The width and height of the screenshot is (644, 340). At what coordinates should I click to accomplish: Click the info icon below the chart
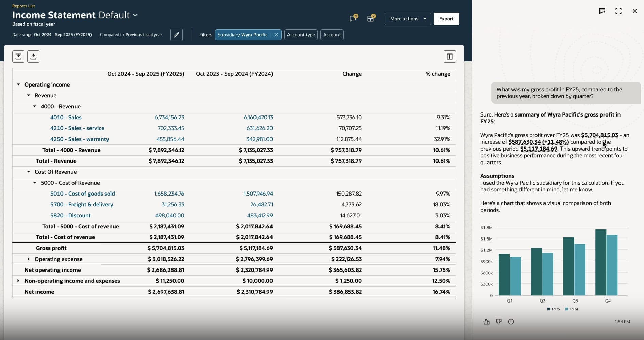click(x=511, y=322)
